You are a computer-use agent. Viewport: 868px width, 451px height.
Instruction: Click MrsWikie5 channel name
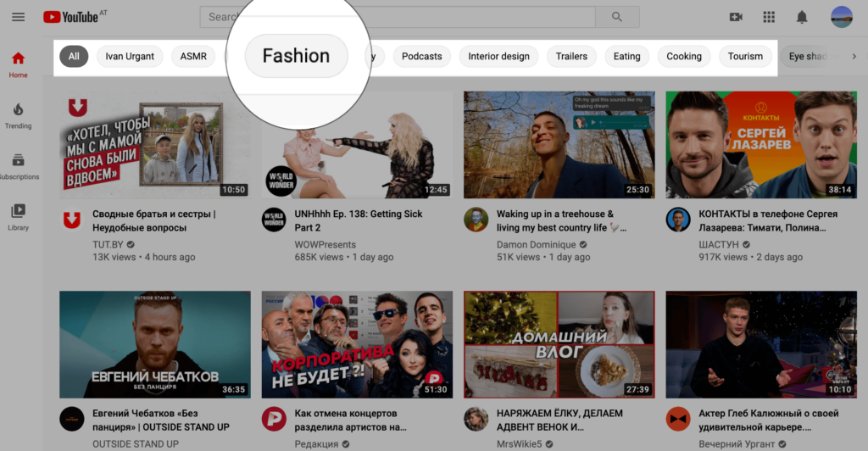tap(520, 444)
